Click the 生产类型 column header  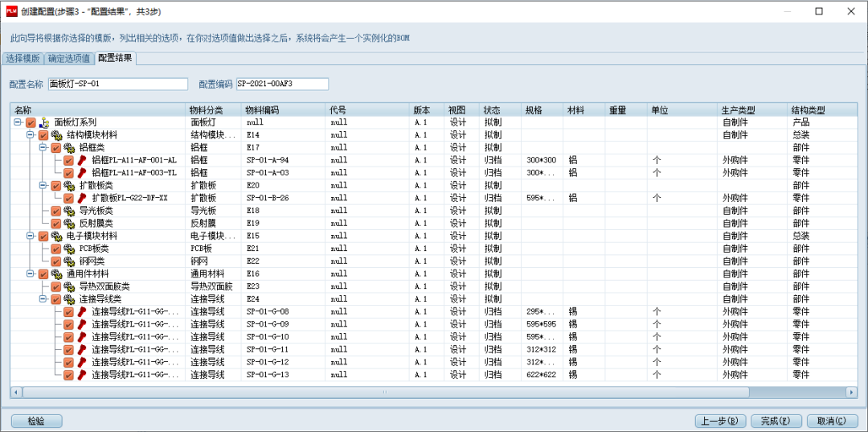pyautogui.click(x=752, y=109)
